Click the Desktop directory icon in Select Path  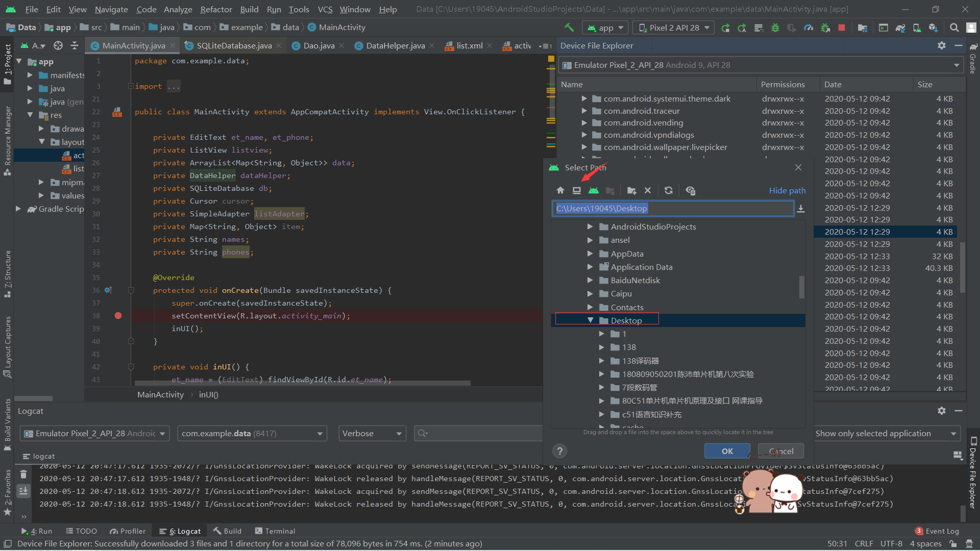point(577,190)
